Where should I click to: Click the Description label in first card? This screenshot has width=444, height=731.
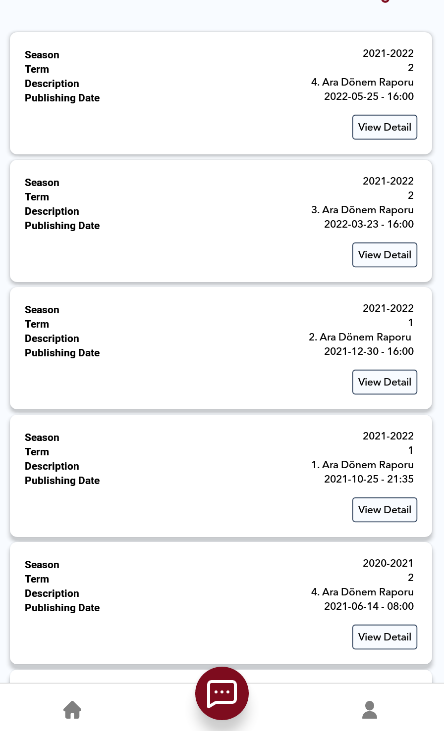pos(52,83)
